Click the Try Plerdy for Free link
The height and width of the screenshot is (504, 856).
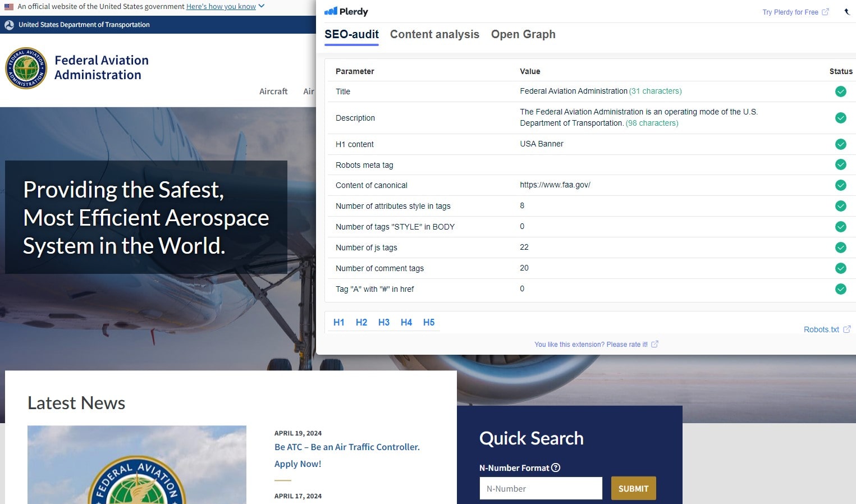790,12
